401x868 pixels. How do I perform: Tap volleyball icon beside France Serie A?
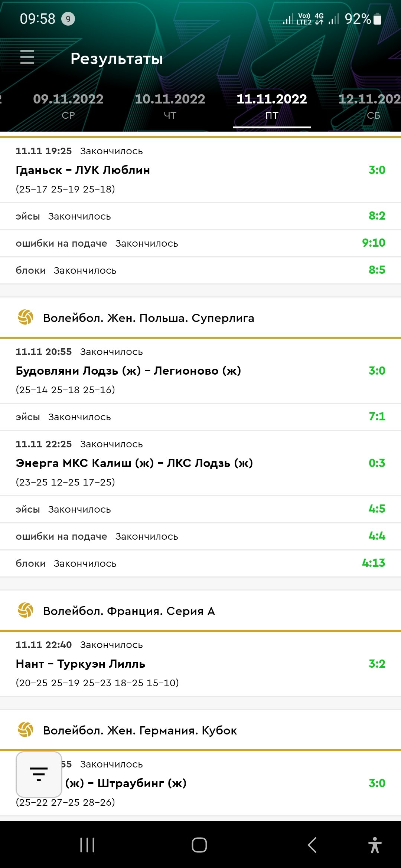coord(26,611)
